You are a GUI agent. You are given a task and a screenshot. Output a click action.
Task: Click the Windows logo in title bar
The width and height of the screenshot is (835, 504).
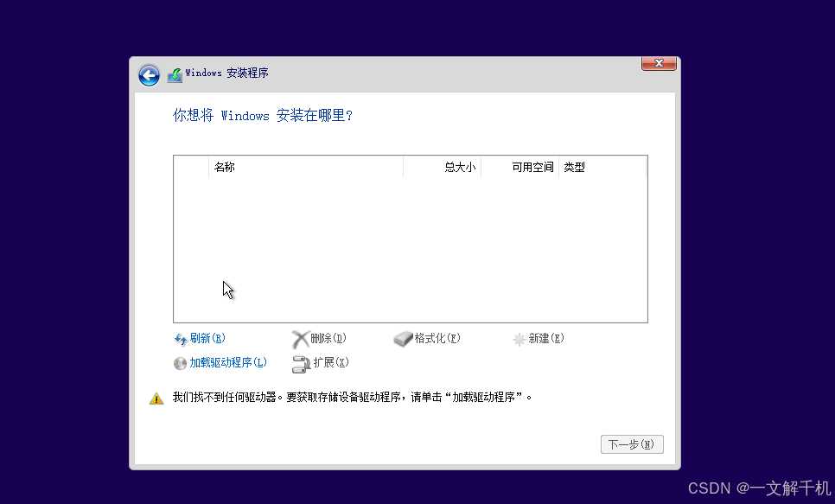[x=174, y=73]
